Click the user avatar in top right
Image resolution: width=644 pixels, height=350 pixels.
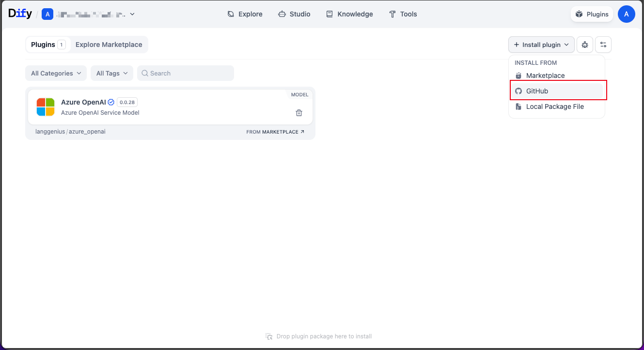[626, 15]
